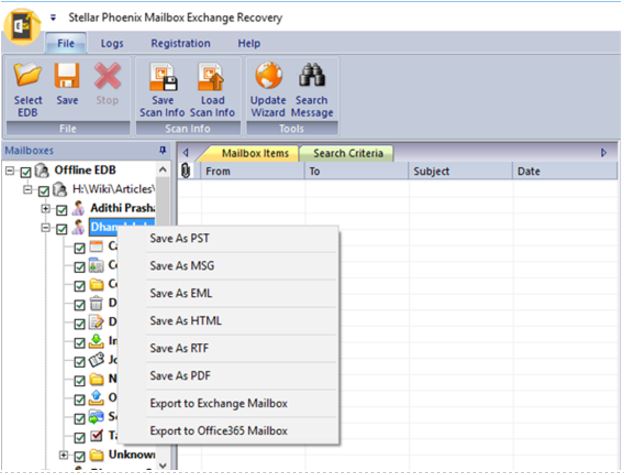Click the selected Dhan mailbox user icon
Viewport: 624px width, 475px height.
click(x=78, y=227)
